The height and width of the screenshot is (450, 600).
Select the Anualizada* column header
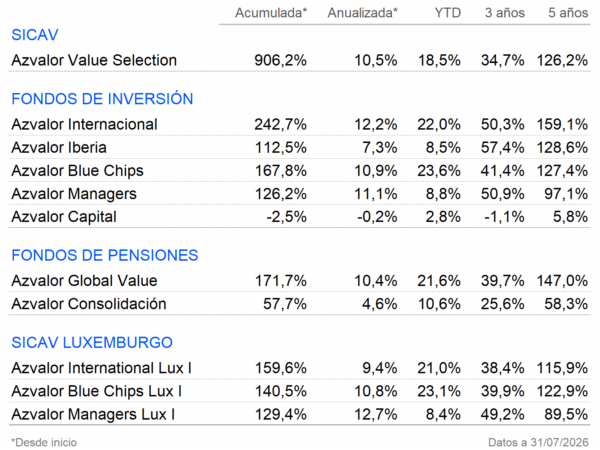click(x=362, y=13)
